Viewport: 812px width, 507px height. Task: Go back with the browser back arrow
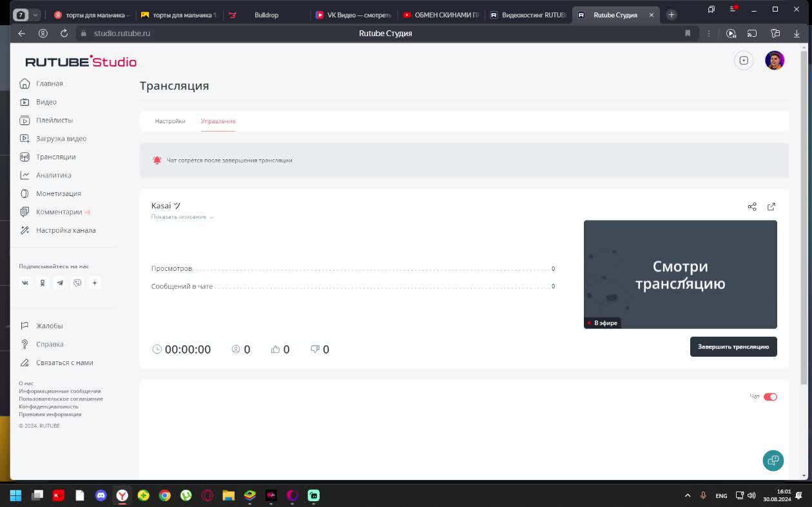pos(21,33)
